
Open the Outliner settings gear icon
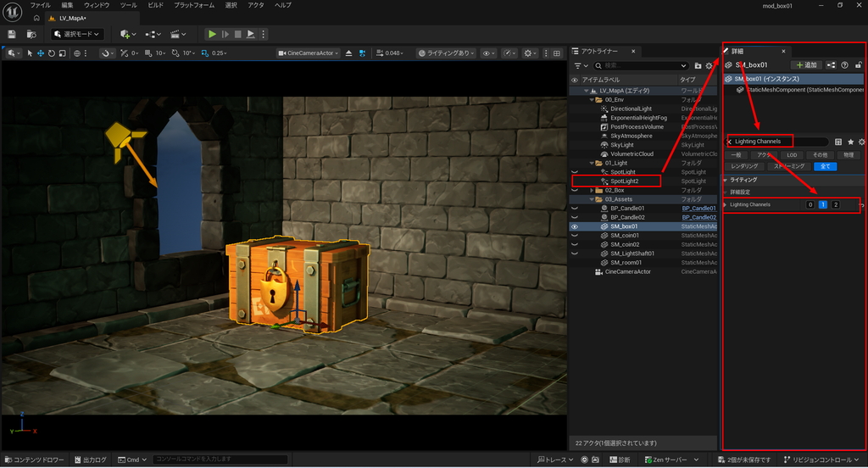pyautogui.click(x=709, y=66)
